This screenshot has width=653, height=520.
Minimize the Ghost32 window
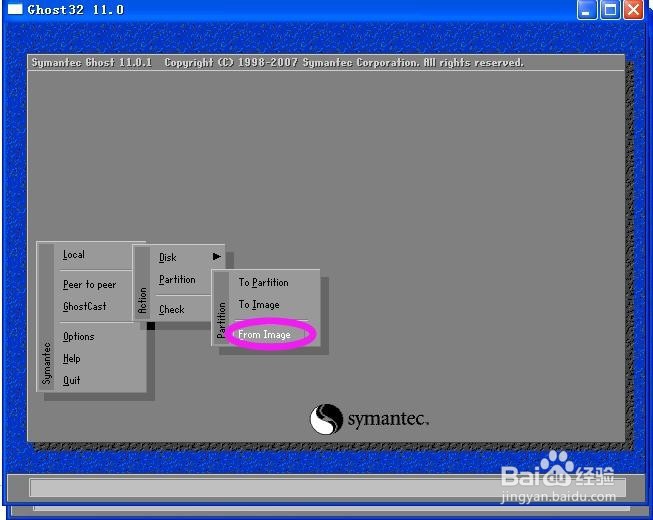coord(586,10)
